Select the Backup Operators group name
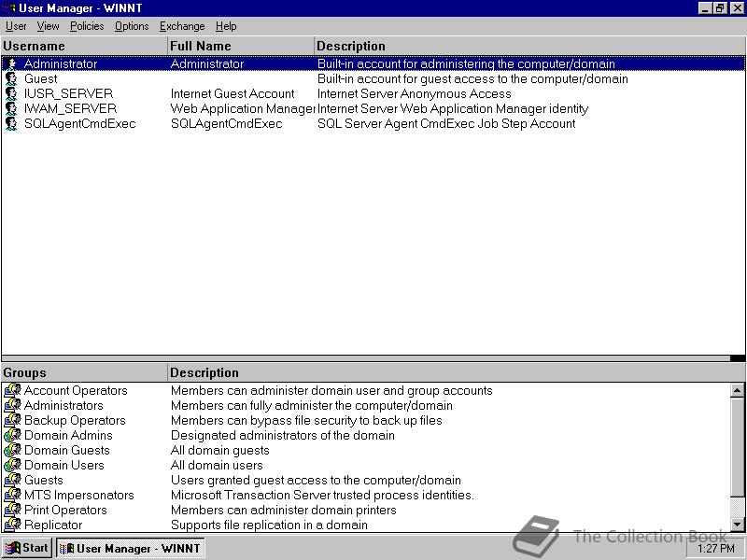The height and width of the screenshot is (560, 747). 75,421
